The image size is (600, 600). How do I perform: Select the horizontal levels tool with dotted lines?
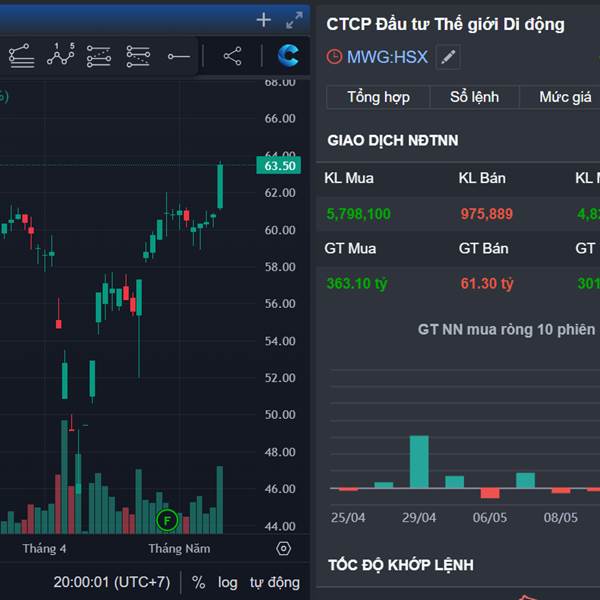[138, 56]
